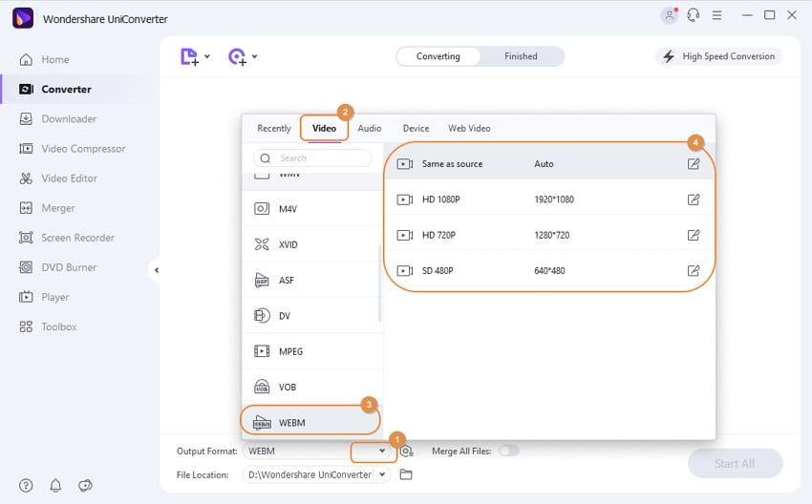
Task: Click the Wondershare UniConverter logo
Action: click(23, 19)
